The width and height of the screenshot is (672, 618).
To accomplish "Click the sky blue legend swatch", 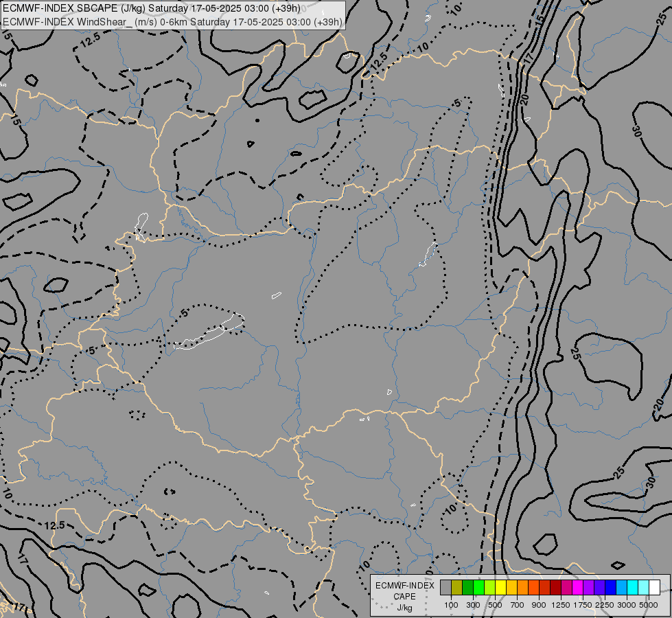I will point(621,587).
